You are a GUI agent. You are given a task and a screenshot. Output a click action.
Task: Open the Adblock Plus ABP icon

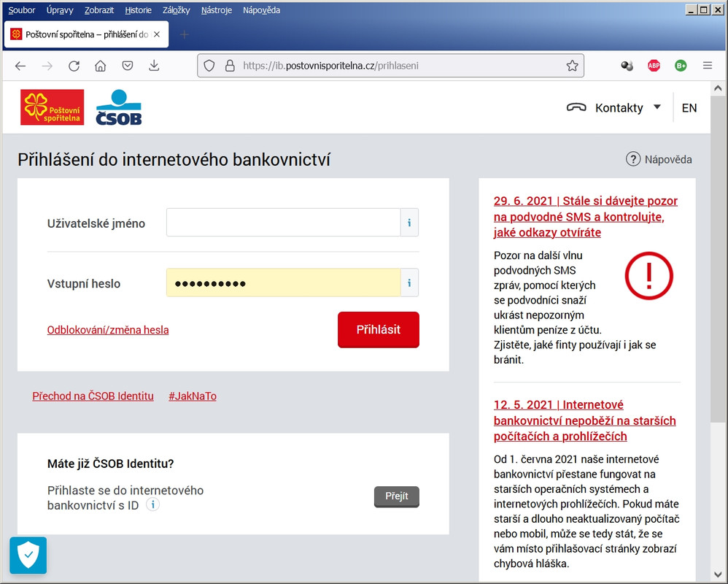[654, 66]
